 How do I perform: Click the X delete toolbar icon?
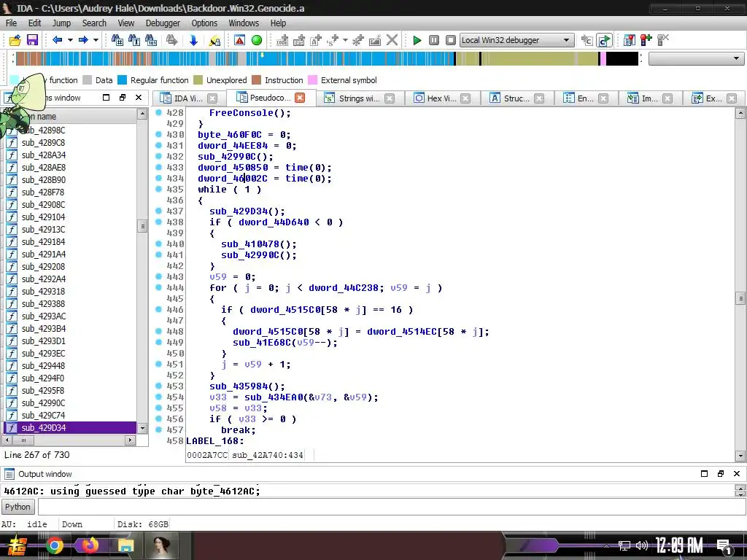click(x=392, y=40)
